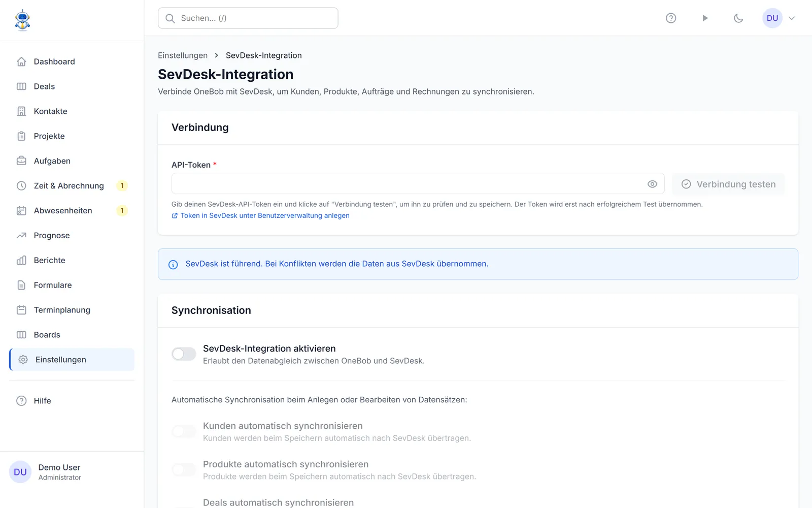Click the Verbindung testen button
This screenshot has height=508, width=812.
(728, 184)
